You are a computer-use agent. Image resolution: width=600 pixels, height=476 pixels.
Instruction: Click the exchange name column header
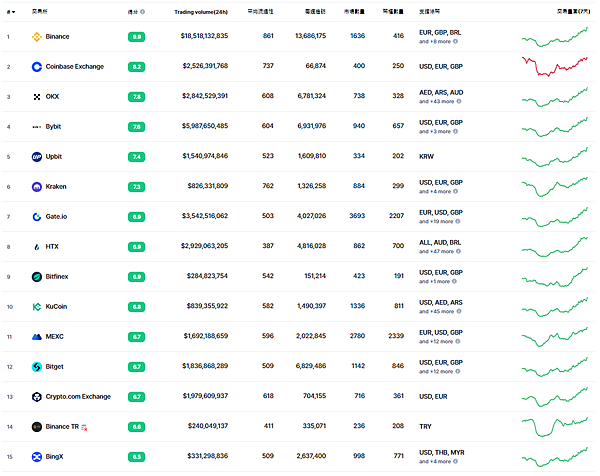click(x=39, y=11)
